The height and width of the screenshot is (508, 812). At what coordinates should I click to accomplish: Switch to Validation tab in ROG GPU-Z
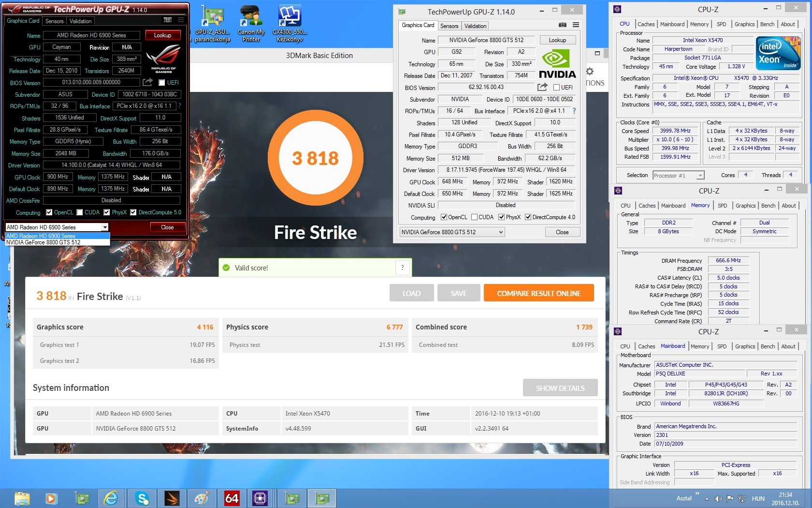[80, 21]
